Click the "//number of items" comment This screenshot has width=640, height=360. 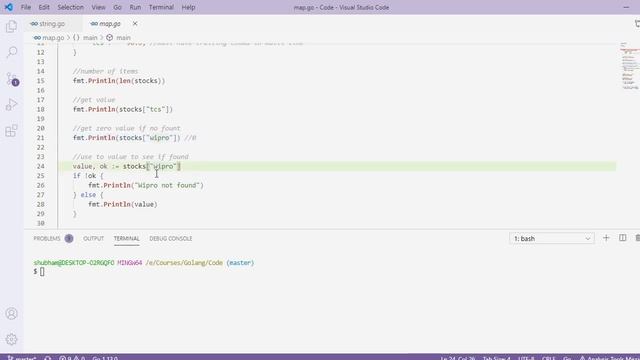pyautogui.click(x=105, y=71)
